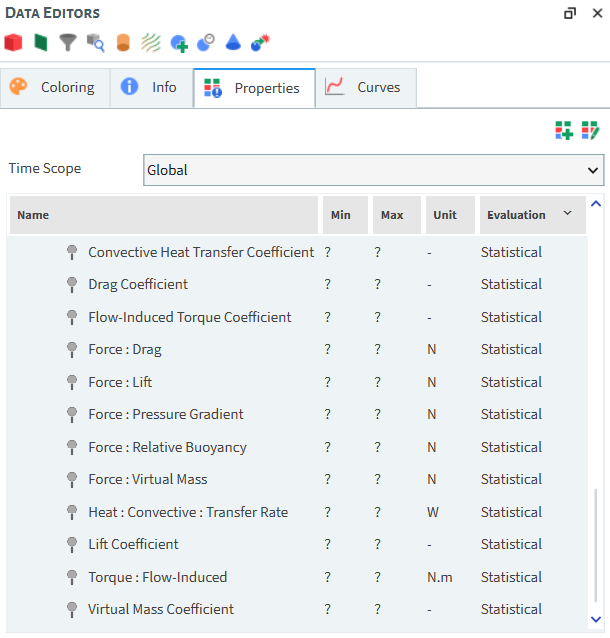Select the Properties tab

point(255,88)
